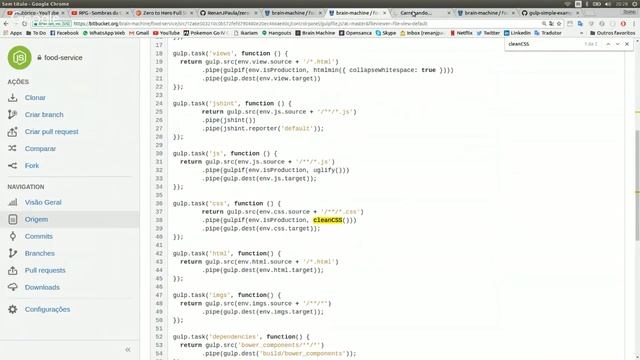Open the Fork link
640x360 pixels.
point(32,165)
